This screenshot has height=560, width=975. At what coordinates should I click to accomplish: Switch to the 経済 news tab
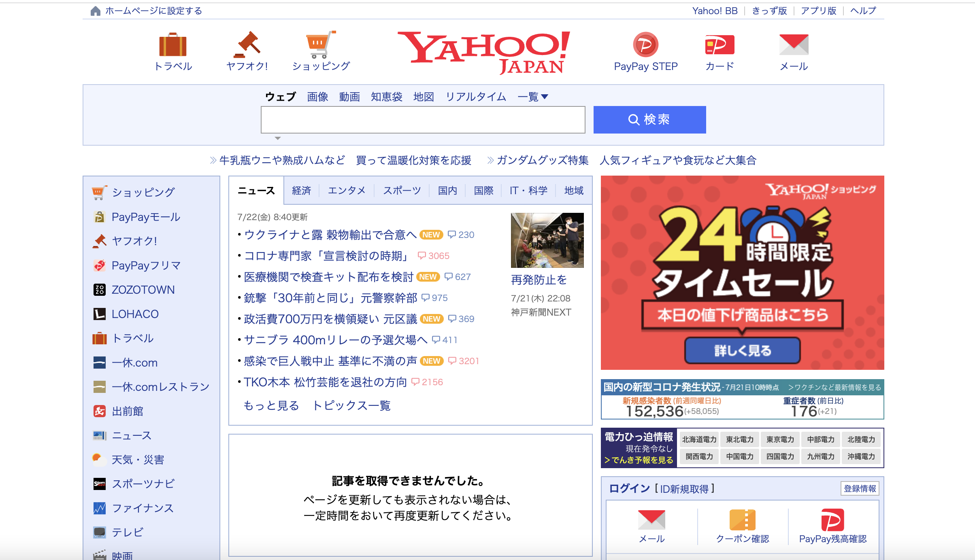(x=301, y=190)
